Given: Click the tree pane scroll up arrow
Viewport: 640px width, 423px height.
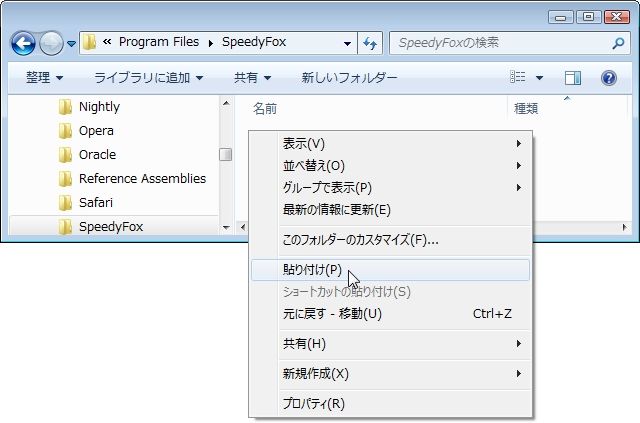Looking at the screenshot, I should coord(226,103).
